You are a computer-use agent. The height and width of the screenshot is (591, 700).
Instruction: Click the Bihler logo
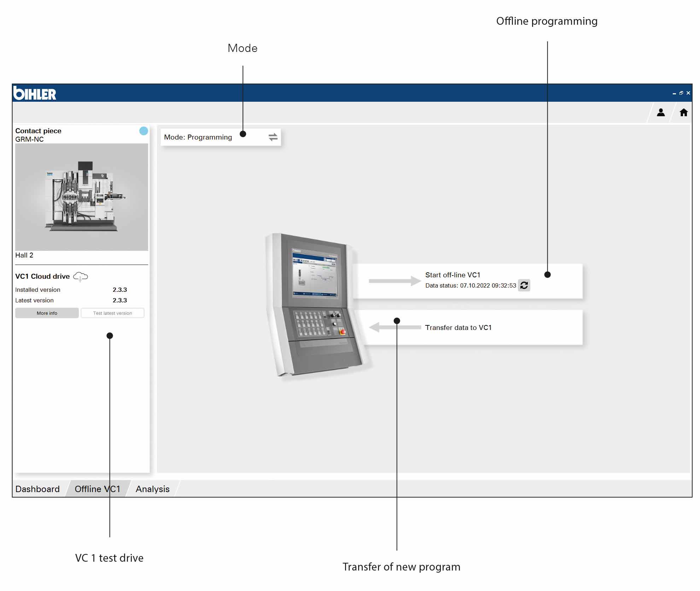click(35, 93)
